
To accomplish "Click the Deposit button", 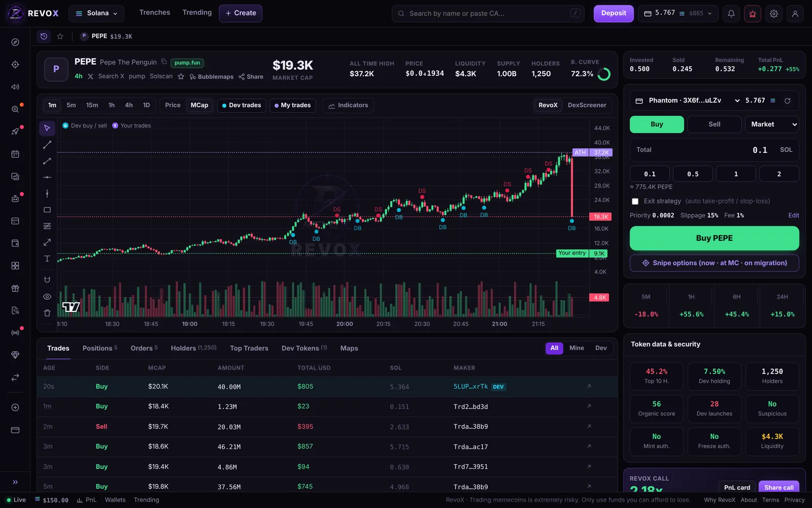I will 614,14.
